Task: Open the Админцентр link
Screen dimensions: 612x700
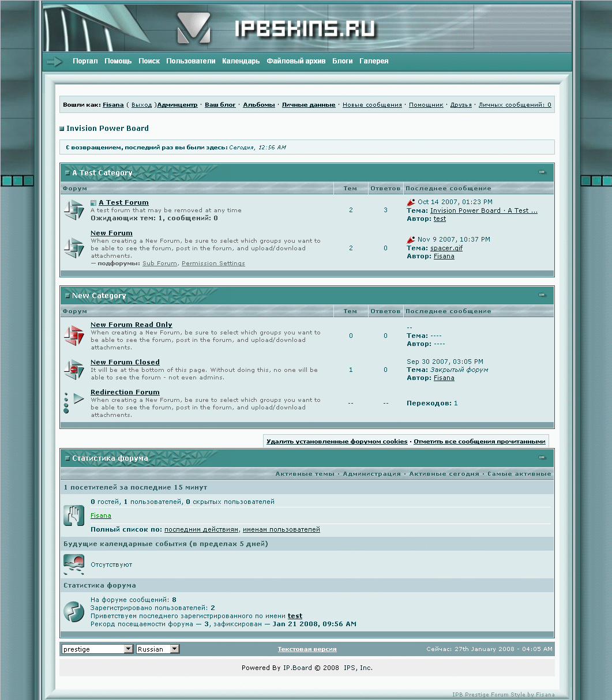Action: tap(177, 105)
